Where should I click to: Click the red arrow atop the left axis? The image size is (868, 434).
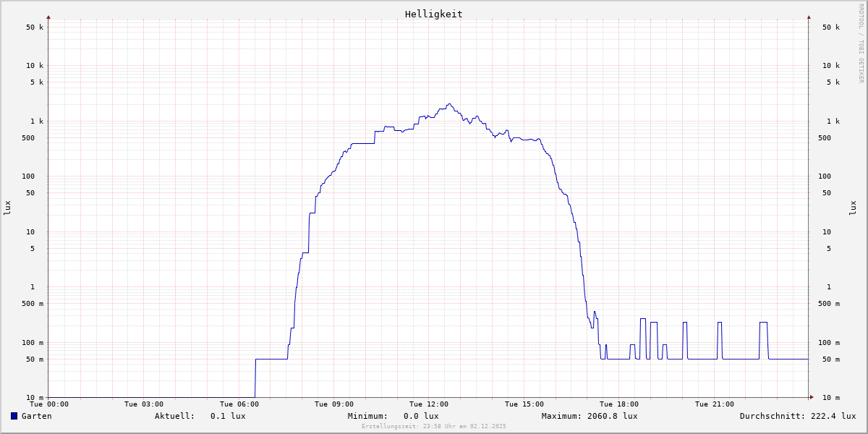click(48, 17)
